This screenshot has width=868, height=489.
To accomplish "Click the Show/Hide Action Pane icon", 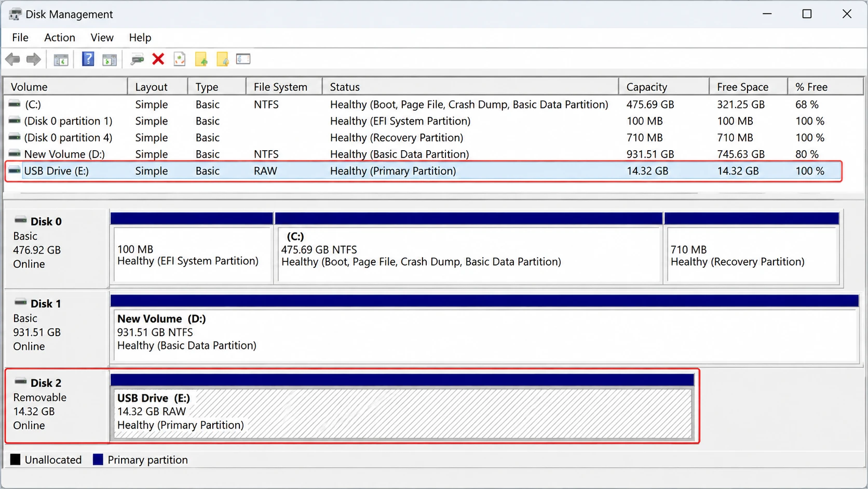I will [110, 60].
